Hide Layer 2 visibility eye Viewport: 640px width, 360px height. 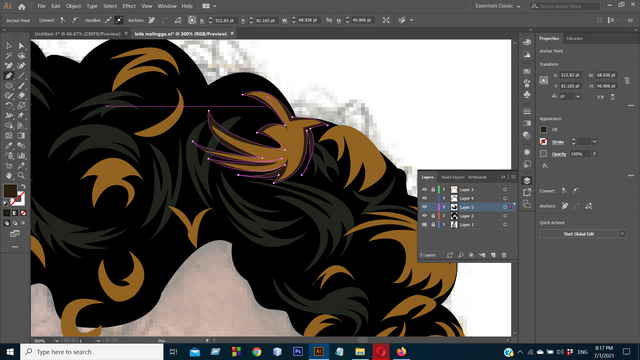pos(424,216)
